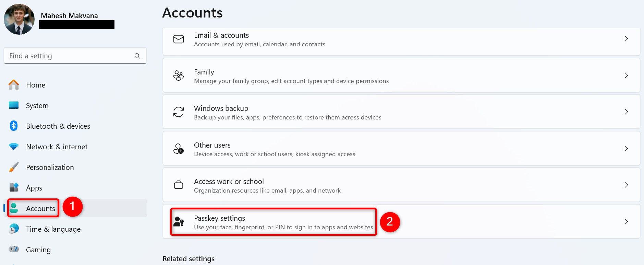Image resolution: width=644 pixels, height=265 pixels.
Task: Expand Other users chevron arrow
Action: tap(626, 149)
